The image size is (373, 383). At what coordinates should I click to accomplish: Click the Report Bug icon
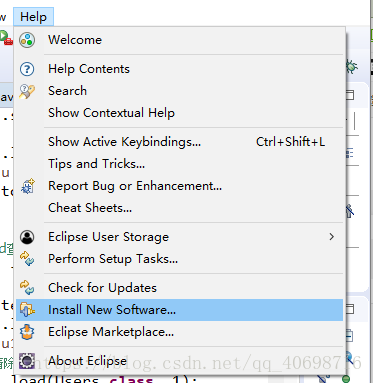point(28,186)
